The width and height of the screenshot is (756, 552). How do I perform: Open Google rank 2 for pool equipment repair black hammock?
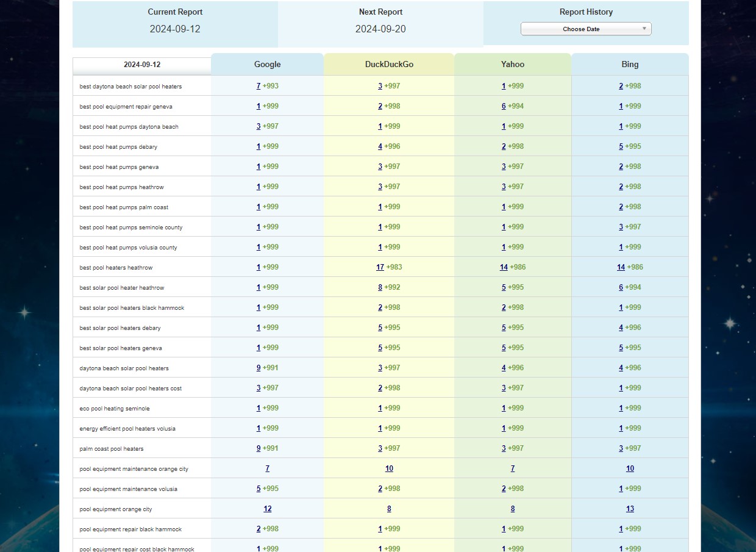(x=259, y=529)
